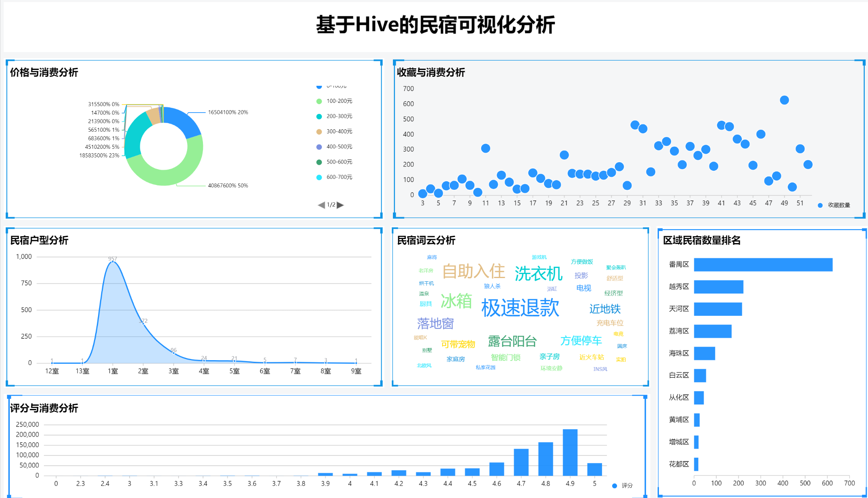Click the 957 peak point on 民宿户型分析 line

coord(113,262)
